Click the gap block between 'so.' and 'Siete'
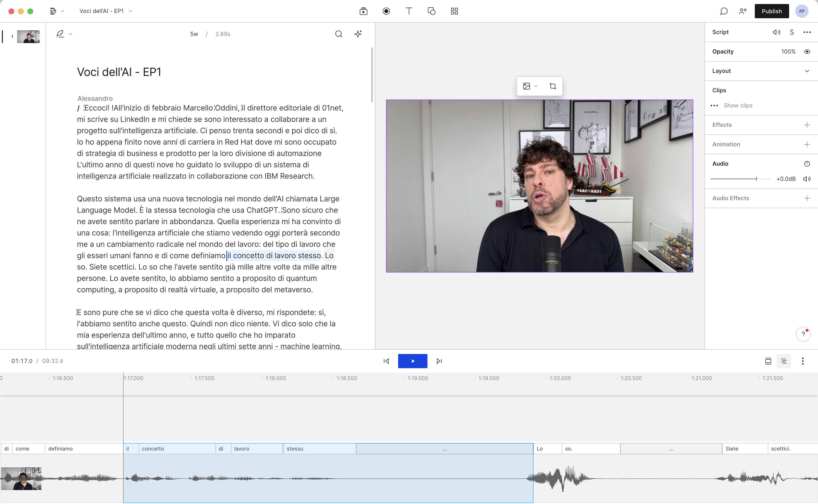The width and height of the screenshot is (818, 504). point(671,449)
